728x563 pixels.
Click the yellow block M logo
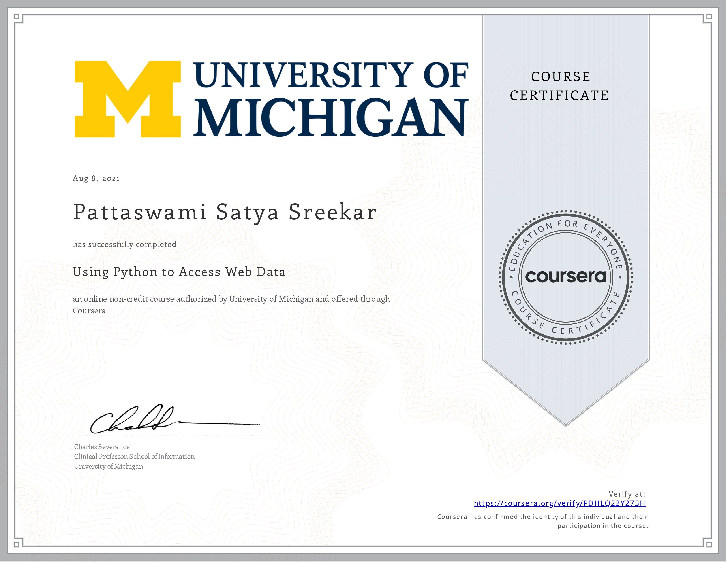[127, 99]
